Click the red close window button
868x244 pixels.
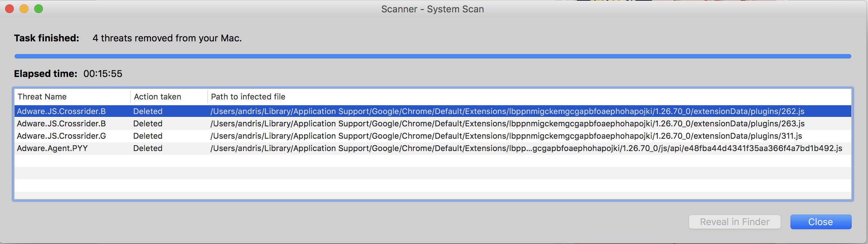click(9, 9)
